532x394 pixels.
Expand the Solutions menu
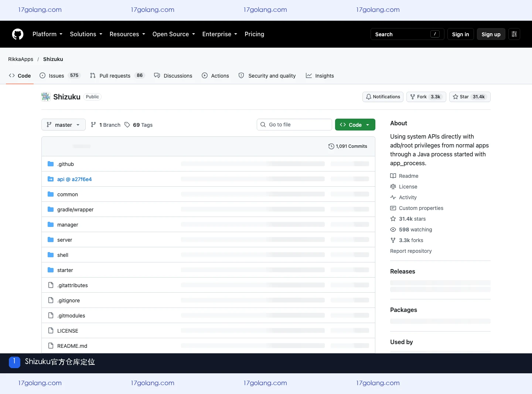pos(86,34)
